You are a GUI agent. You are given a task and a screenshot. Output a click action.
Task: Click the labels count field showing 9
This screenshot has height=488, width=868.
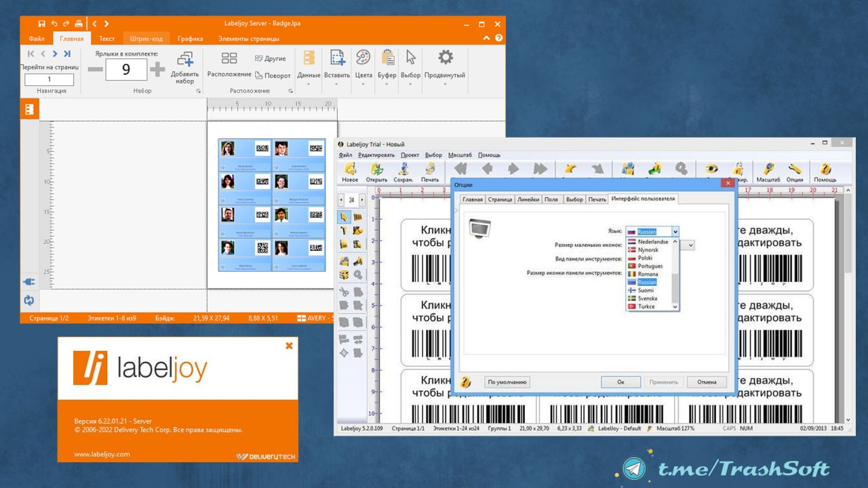point(126,69)
